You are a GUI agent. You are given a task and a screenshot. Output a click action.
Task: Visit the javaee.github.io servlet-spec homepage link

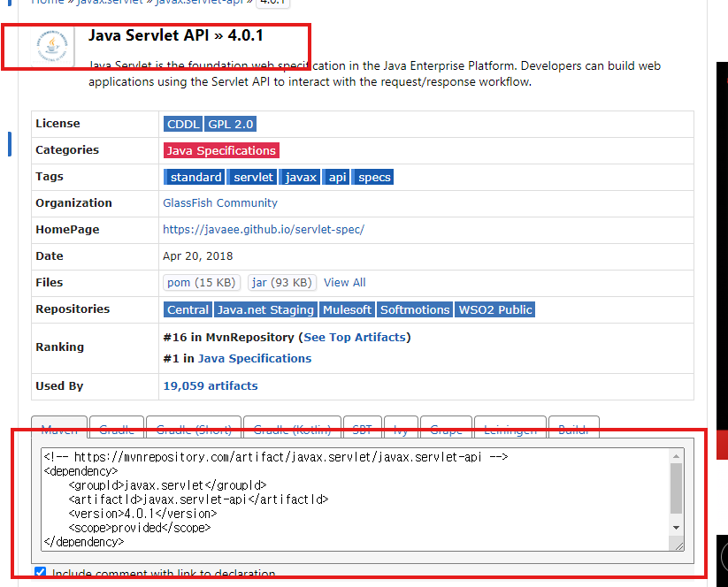[264, 229]
